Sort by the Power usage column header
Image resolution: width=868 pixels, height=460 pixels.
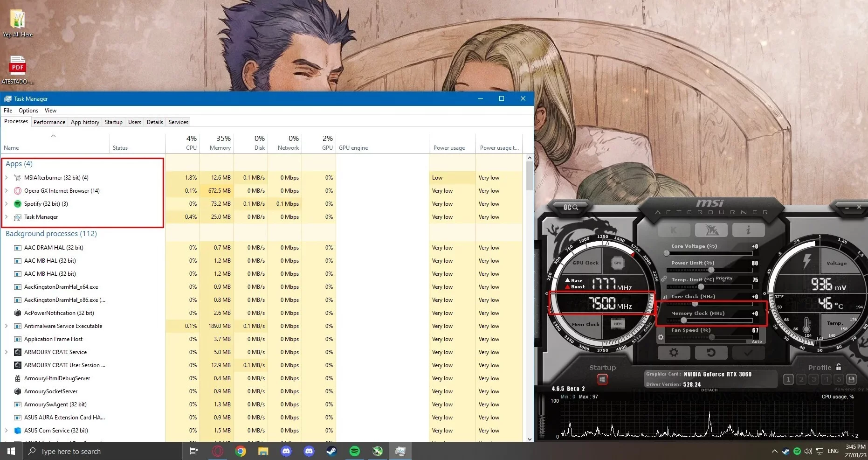tap(452, 143)
